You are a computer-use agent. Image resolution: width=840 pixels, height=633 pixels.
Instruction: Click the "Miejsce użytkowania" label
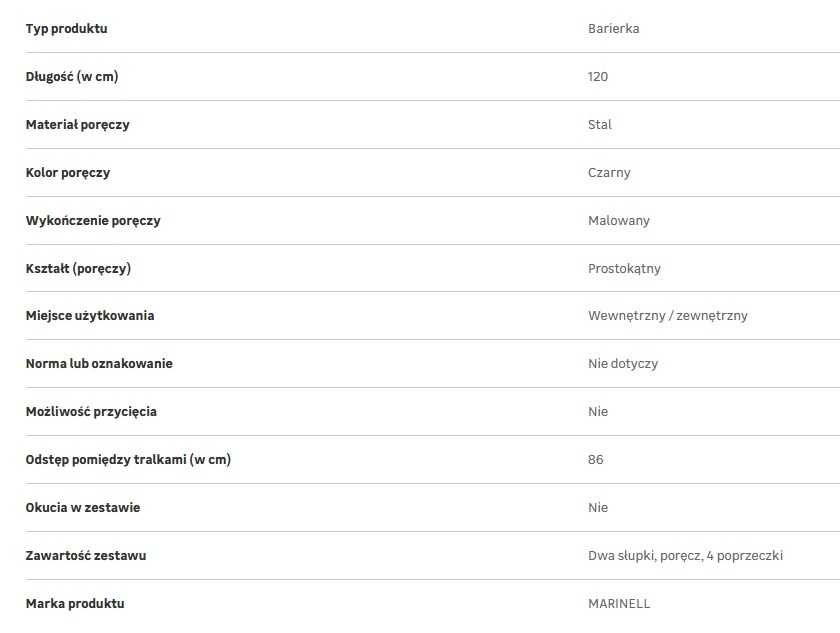[90, 316]
